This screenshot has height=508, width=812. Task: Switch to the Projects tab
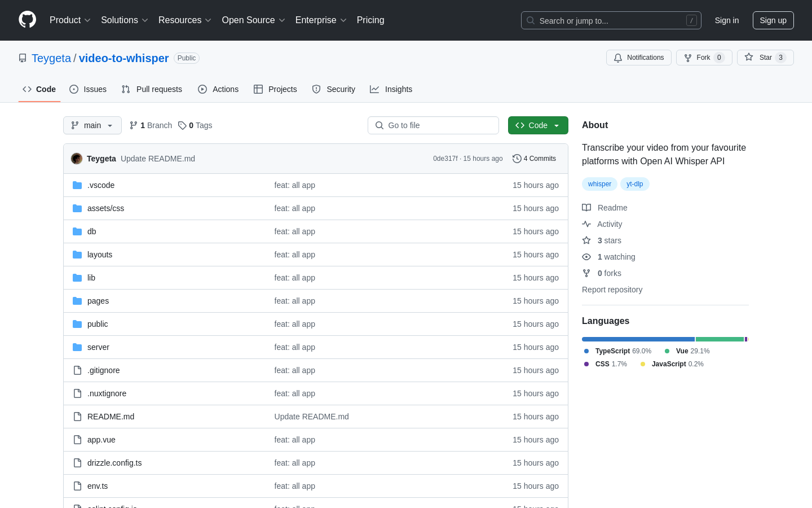point(275,89)
